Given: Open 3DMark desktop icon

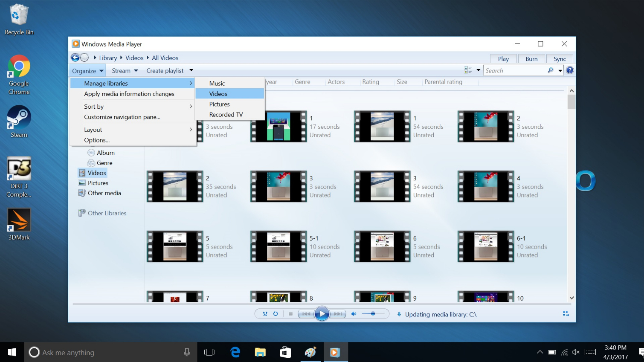Looking at the screenshot, I should (x=19, y=224).
